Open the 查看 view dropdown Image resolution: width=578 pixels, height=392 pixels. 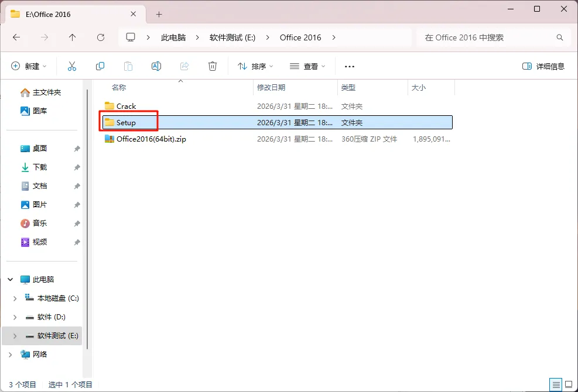coord(307,66)
